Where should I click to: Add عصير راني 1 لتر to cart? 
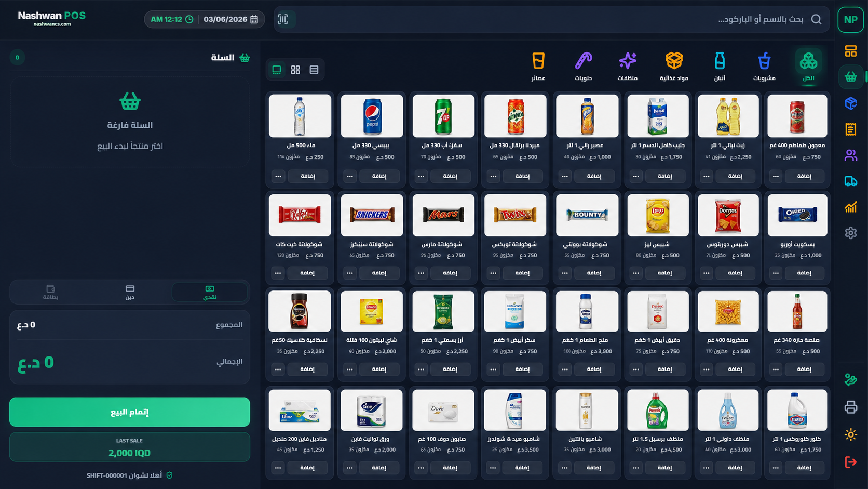point(593,176)
